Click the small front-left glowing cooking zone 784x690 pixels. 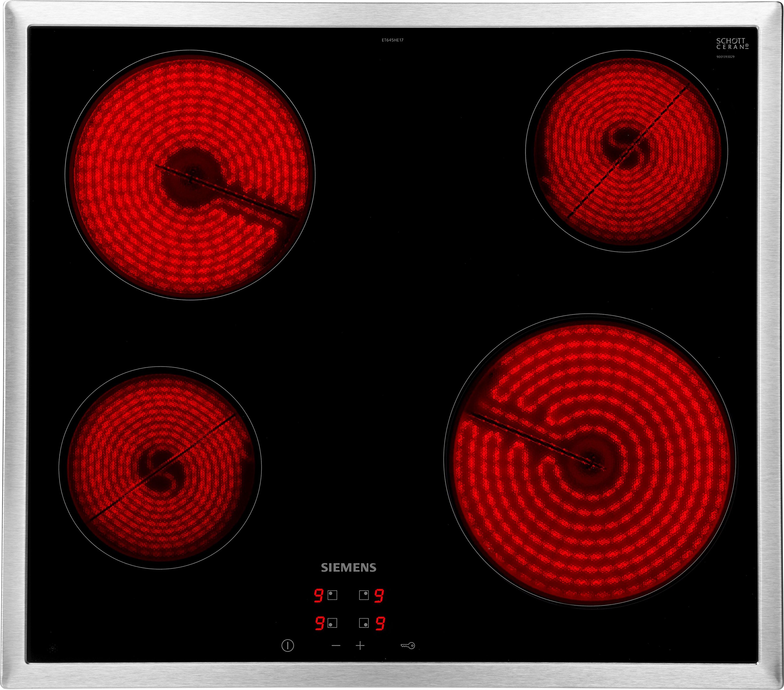(160, 467)
